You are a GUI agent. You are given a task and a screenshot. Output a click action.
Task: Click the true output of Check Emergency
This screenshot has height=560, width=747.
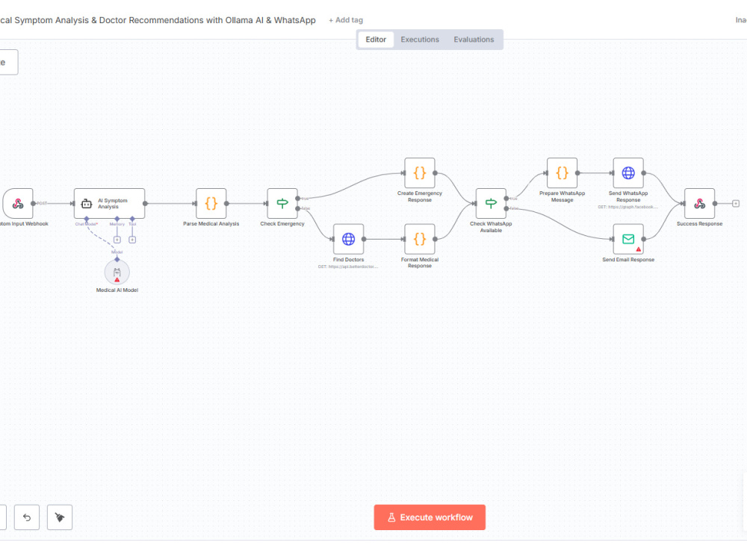click(298, 198)
